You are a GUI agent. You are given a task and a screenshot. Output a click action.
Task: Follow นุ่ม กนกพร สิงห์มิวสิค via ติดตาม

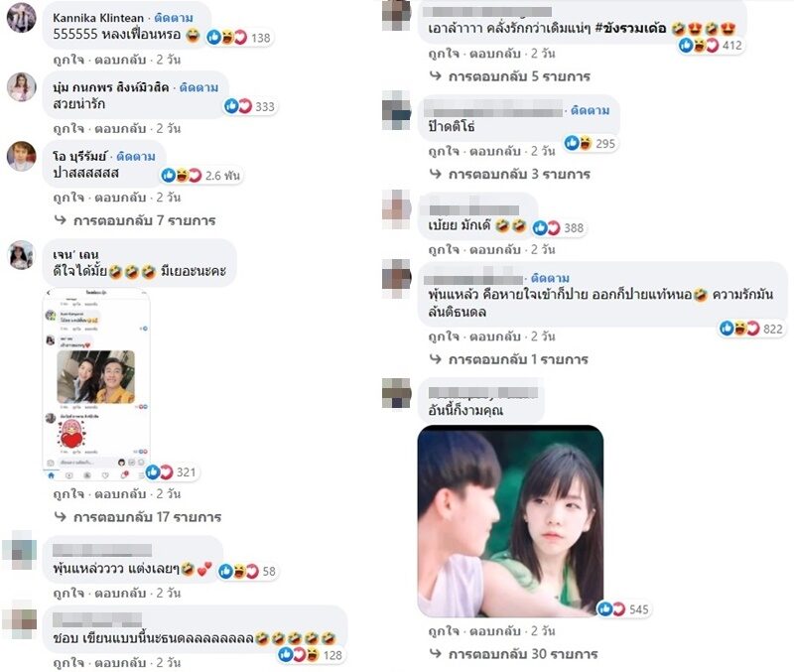198,87
